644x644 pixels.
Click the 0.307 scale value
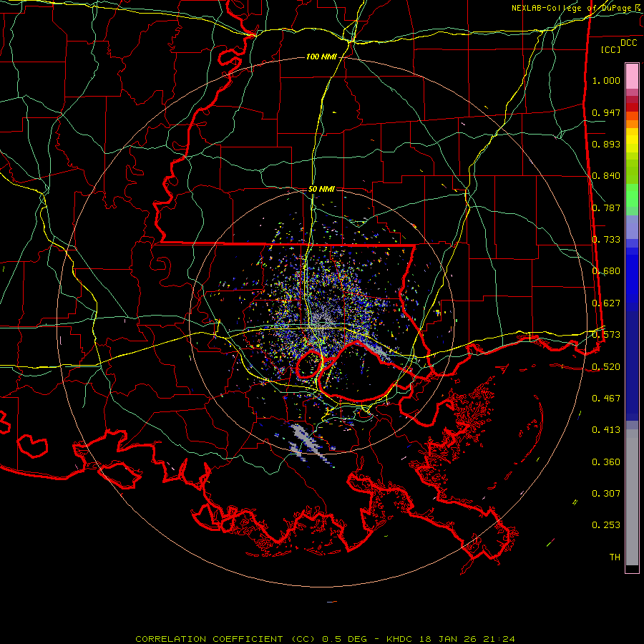tap(606, 493)
